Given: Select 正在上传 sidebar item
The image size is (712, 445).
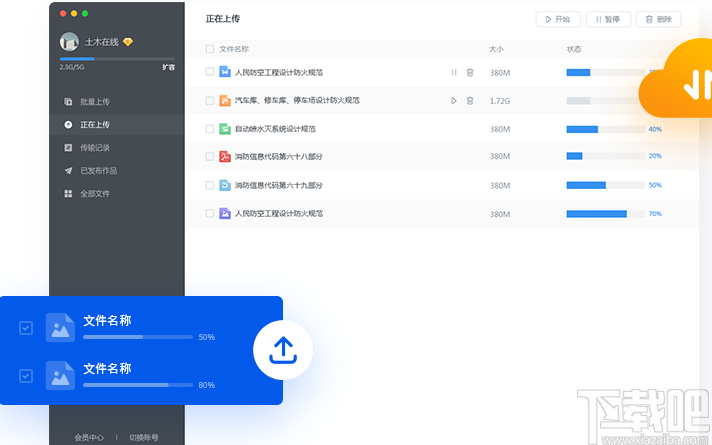Looking at the screenshot, I should [117, 124].
